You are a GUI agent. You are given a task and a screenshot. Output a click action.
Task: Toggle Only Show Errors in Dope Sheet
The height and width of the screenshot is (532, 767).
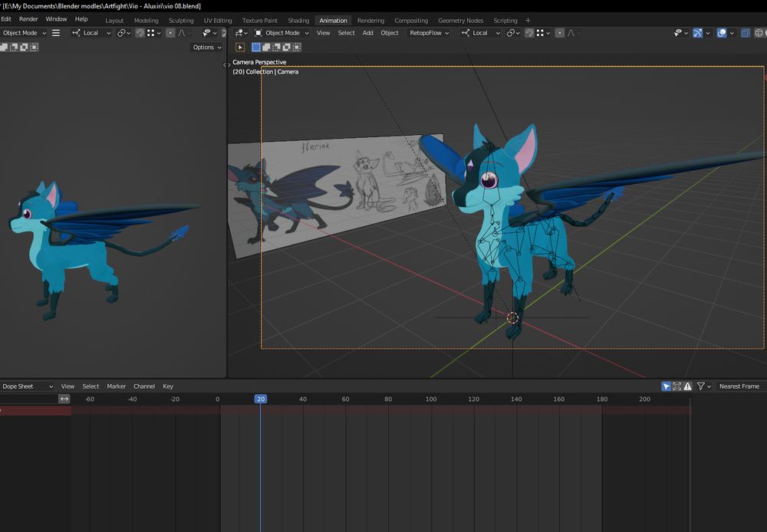tap(688, 386)
